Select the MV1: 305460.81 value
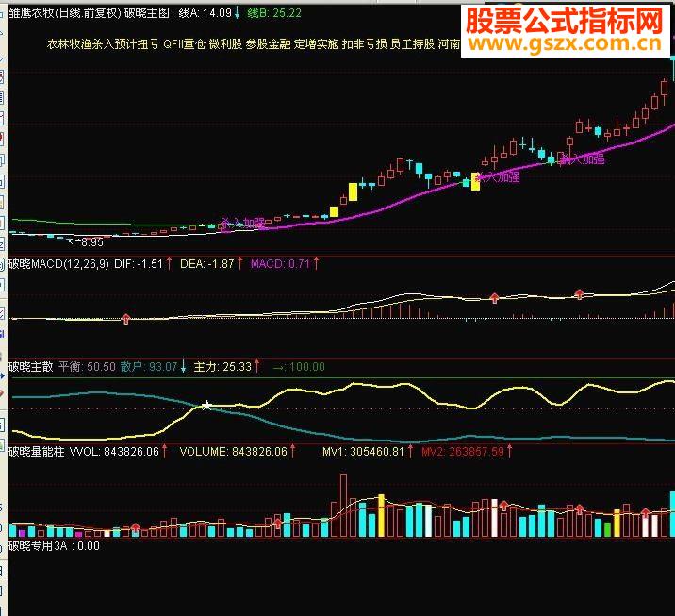Viewport: 675px width, 616px height. pyautogui.click(x=364, y=452)
